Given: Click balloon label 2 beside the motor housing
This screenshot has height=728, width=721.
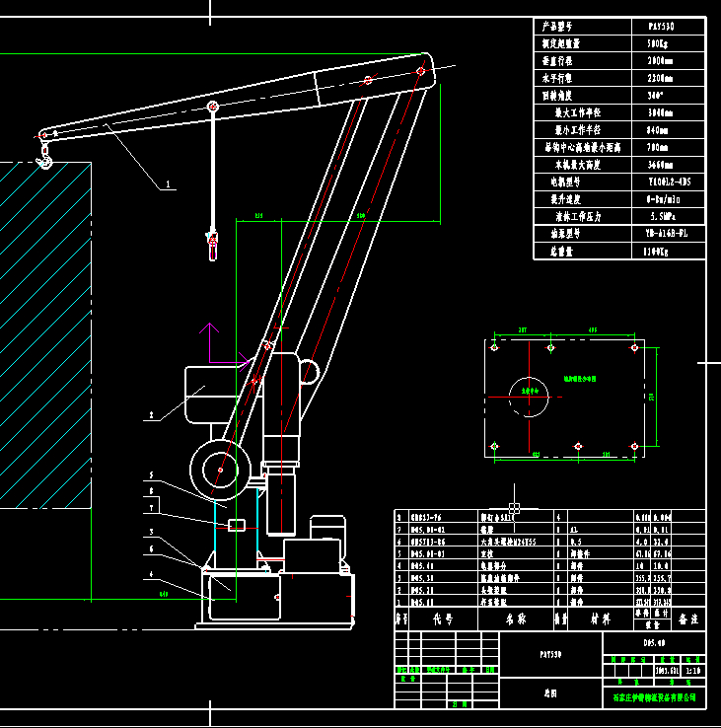Looking at the screenshot, I should pos(151,415).
